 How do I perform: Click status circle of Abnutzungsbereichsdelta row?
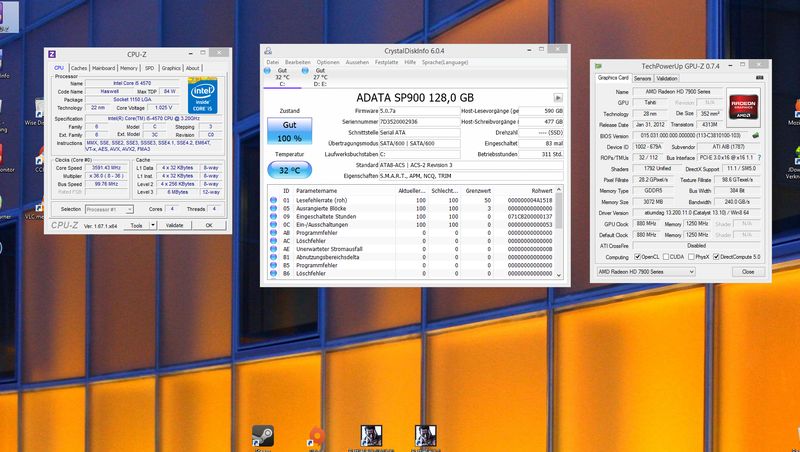pos(273,258)
